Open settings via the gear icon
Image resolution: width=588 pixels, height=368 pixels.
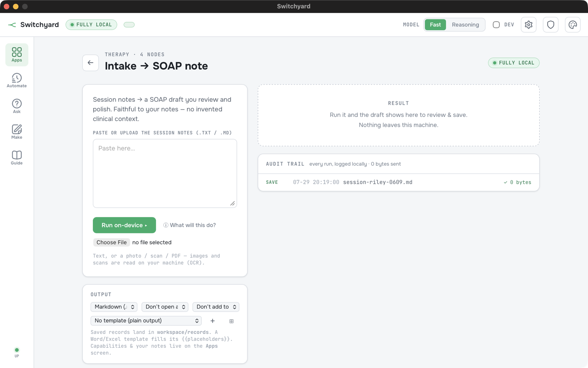pos(529,25)
